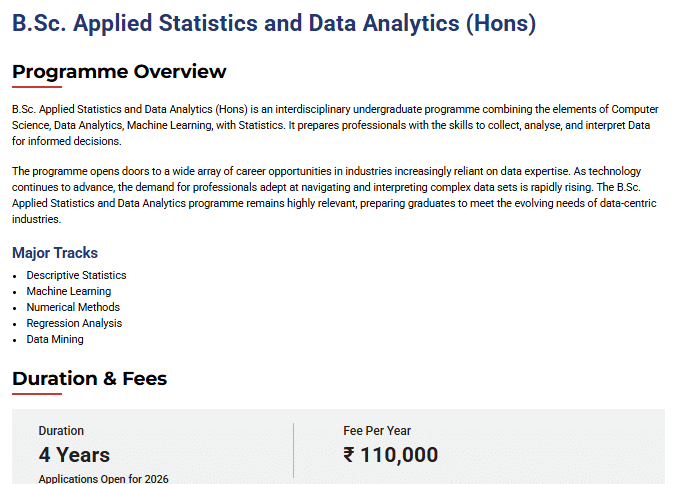Choose Numerical Methods in the tracks list
This screenshot has height=484, width=678.
(x=73, y=307)
